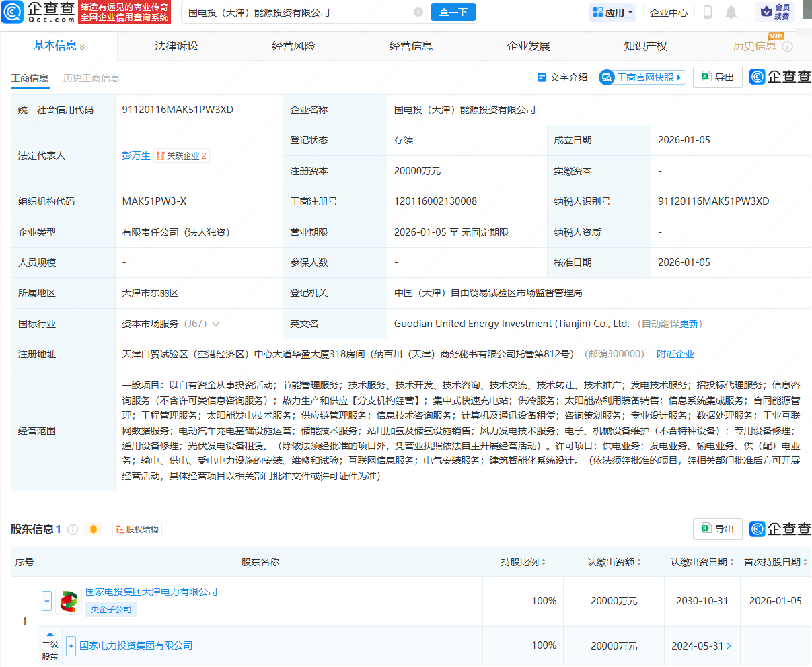
Task: Sort shareholders by 认缴出资额
Action: coord(614,562)
